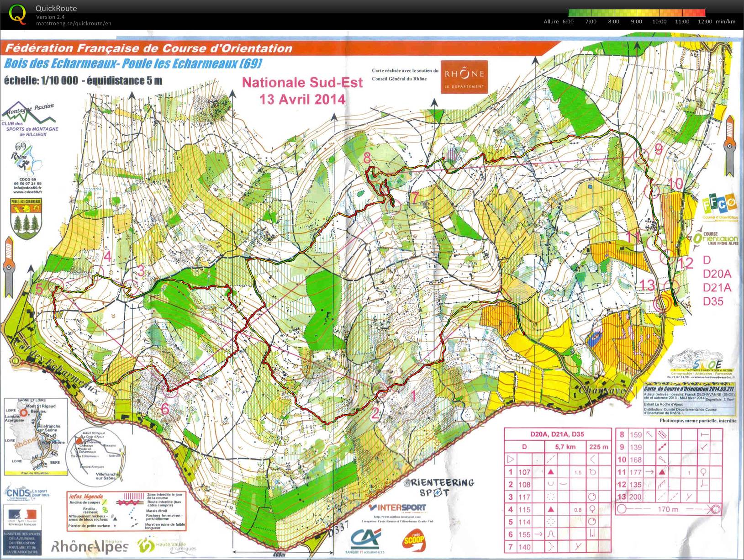Click the 9:00 pace scale value
The image size is (744, 560).
coord(636,21)
